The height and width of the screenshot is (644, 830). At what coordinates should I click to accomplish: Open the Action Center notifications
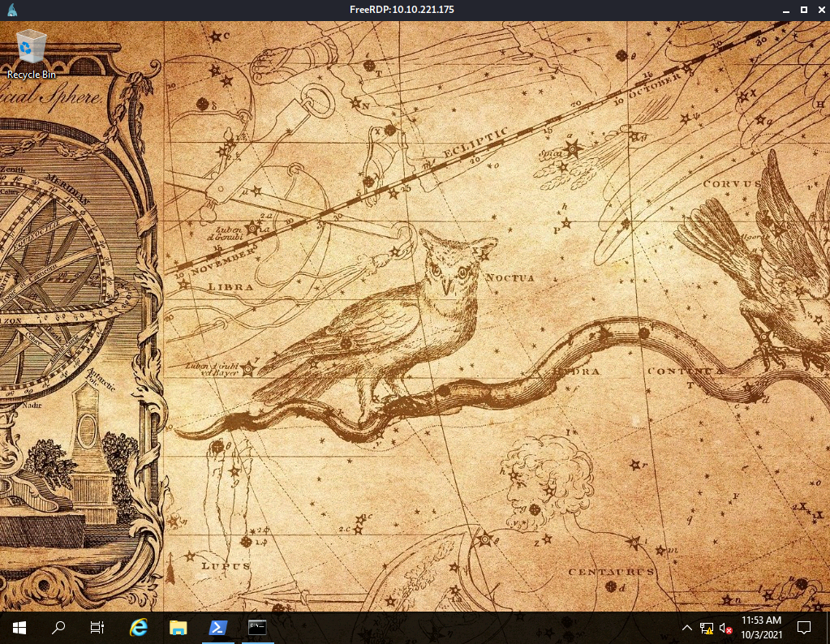tap(804, 628)
